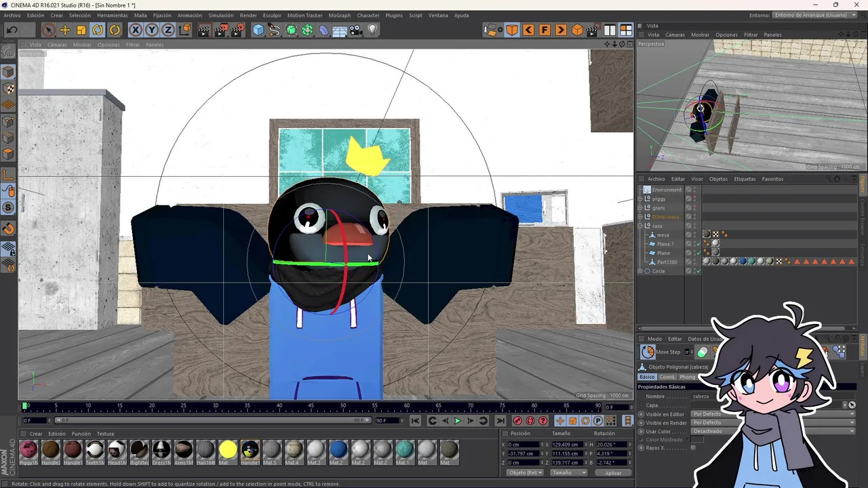Viewport: 868px width, 488px height.
Task: Toggle grani visibility dots
Action: click(694, 207)
